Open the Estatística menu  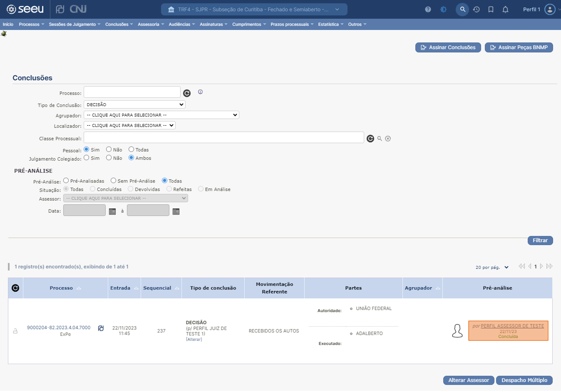pos(331,24)
